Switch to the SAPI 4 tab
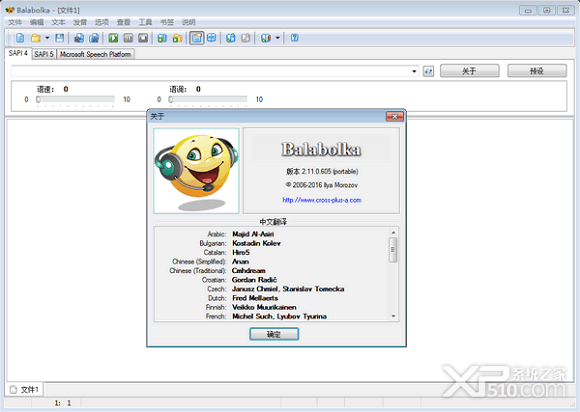This screenshot has height=412, width=580. tap(18, 53)
